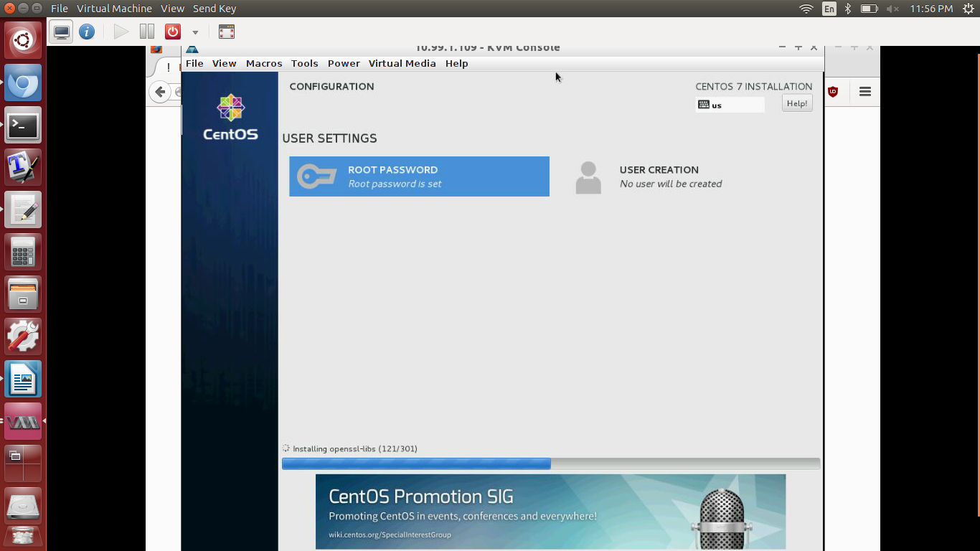Pause the virtual machine
The height and width of the screenshot is (551, 980).
147,32
